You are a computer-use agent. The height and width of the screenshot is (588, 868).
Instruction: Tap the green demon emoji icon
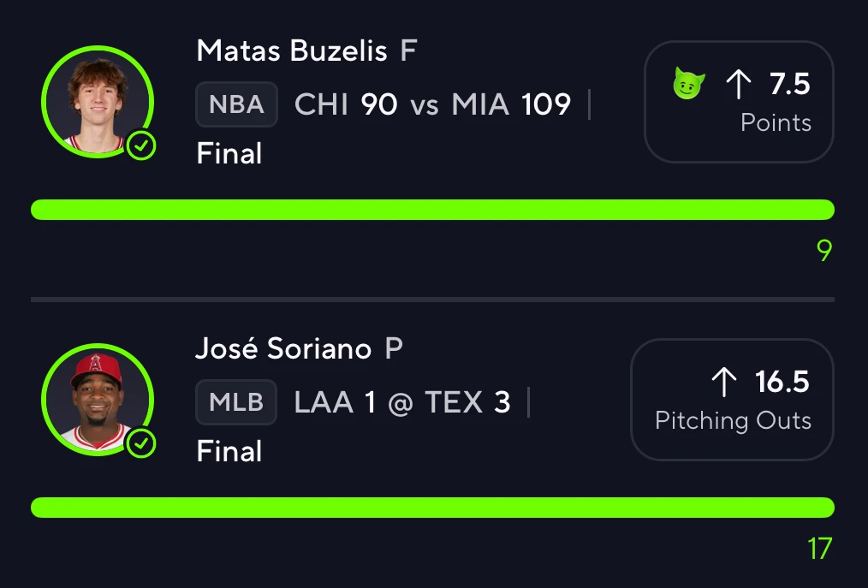tap(688, 84)
